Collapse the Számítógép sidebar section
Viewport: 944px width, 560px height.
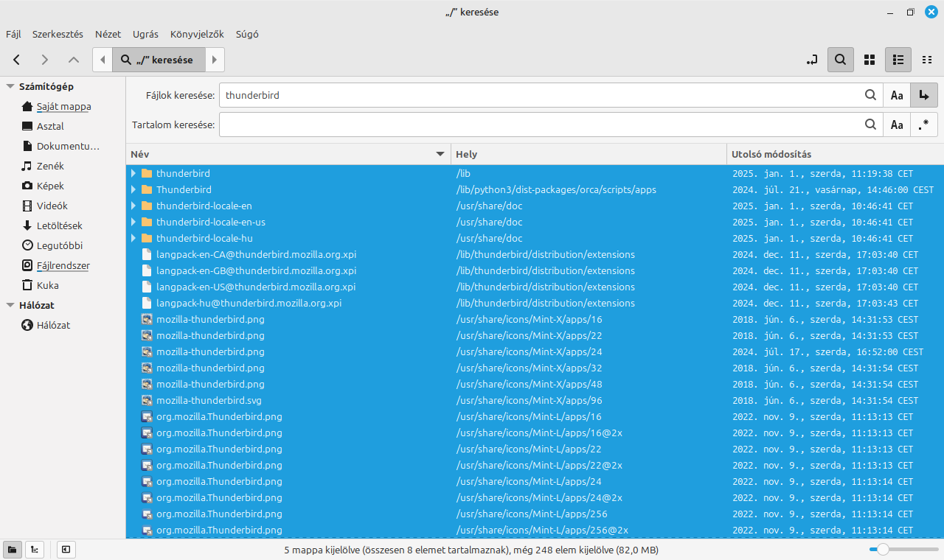(x=10, y=86)
